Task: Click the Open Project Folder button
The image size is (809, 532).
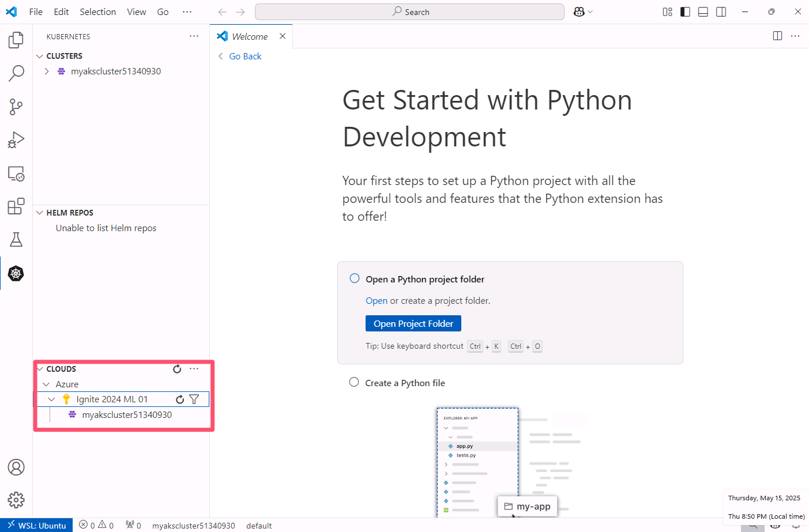Action: [413, 324]
